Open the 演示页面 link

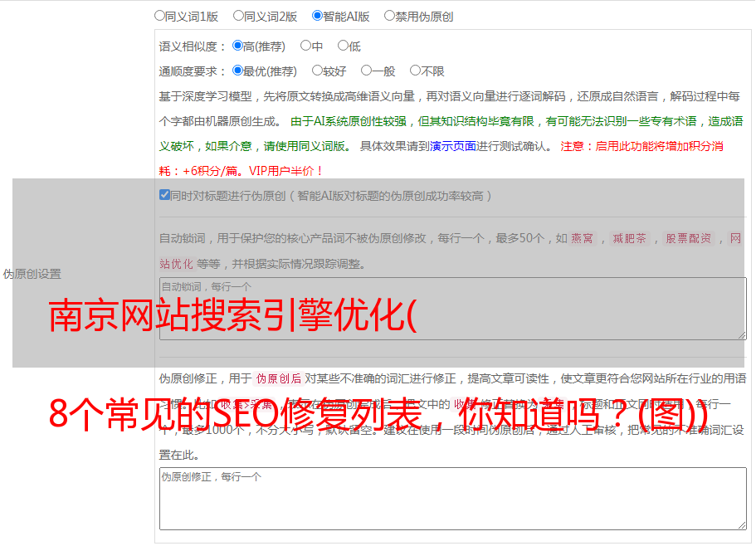pyautogui.click(x=453, y=146)
